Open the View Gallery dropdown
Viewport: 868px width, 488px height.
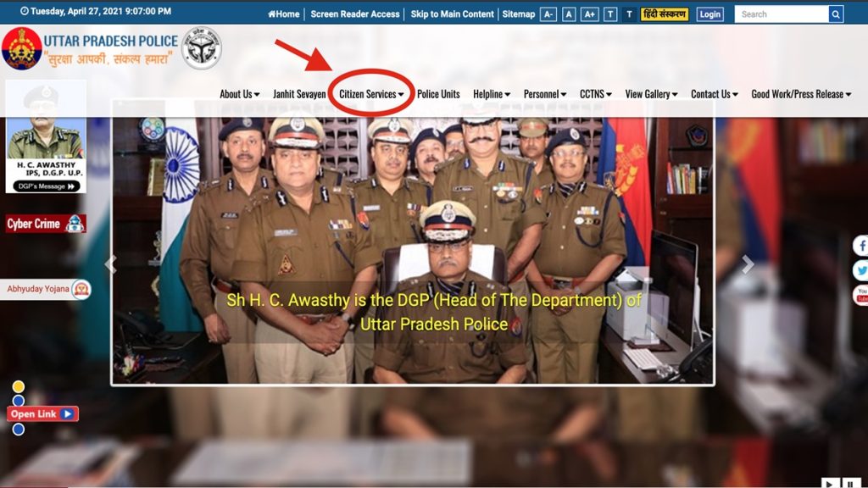tap(649, 94)
